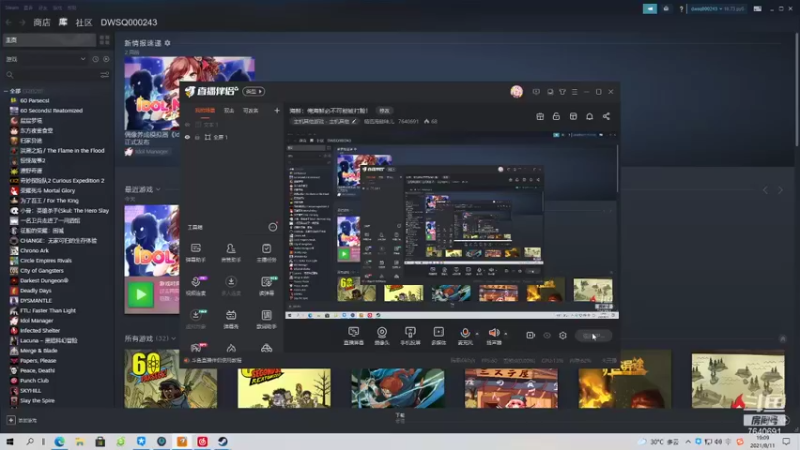Click the record video icon in streaming app
The image size is (800, 450).
click(531, 336)
